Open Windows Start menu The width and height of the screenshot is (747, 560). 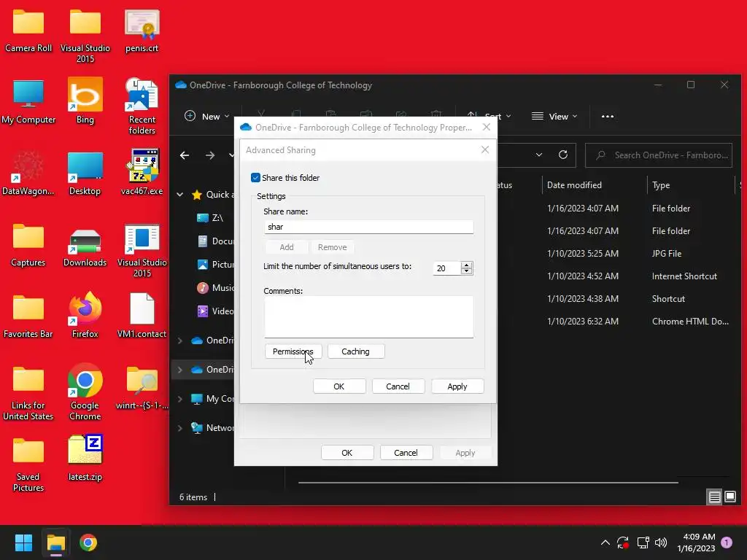pyautogui.click(x=23, y=542)
